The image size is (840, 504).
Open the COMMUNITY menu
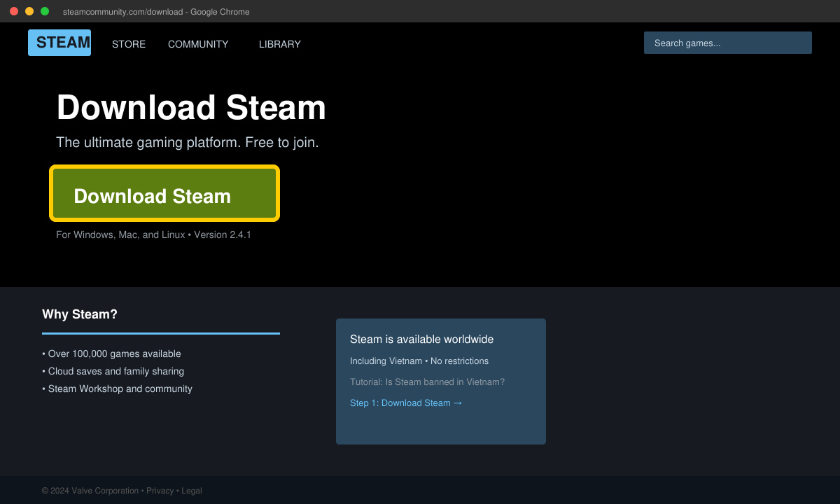click(198, 44)
